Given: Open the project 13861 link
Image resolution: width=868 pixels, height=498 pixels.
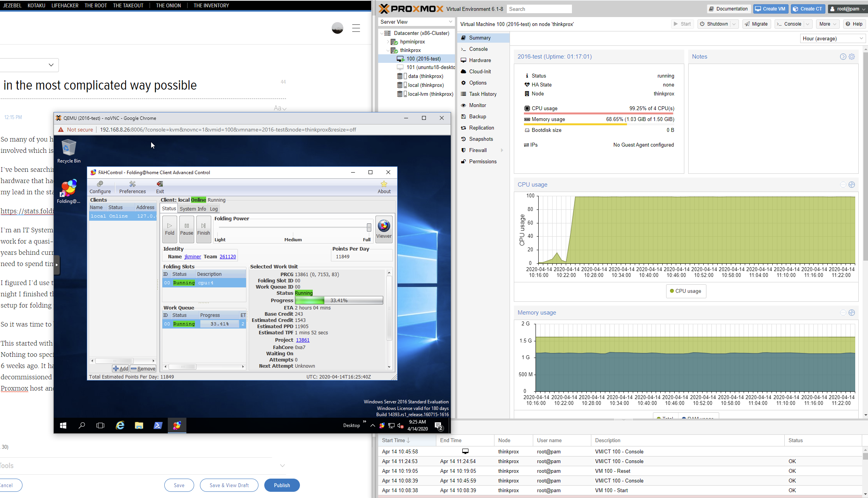Looking at the screenshot, I should pos(303,340).
